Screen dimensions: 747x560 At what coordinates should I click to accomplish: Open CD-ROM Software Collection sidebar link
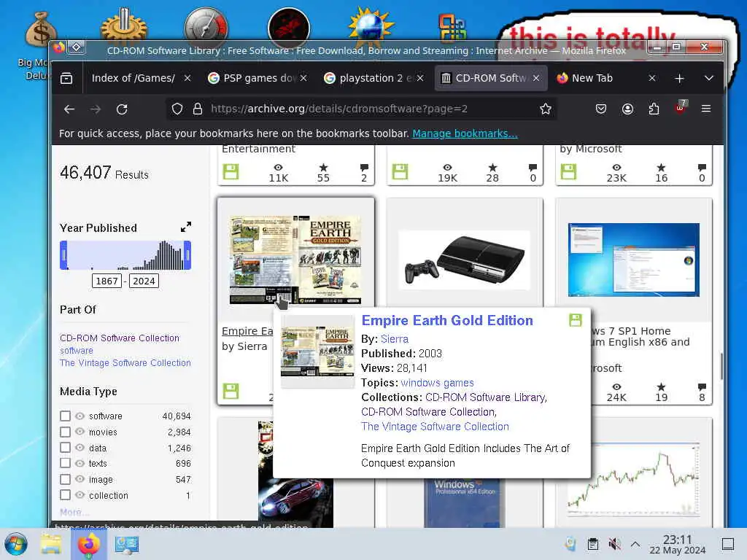pyautogui.click(x=120, y=338)
